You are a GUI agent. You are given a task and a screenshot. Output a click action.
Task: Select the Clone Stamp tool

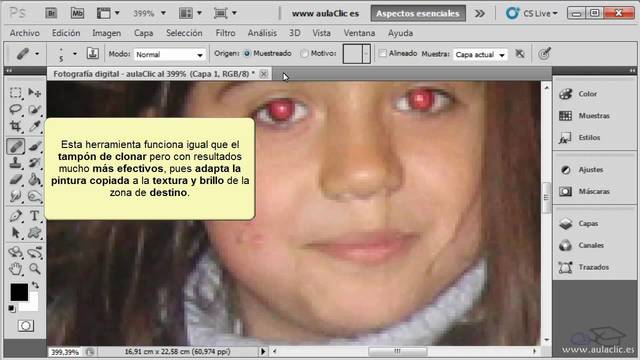[16, 163]
